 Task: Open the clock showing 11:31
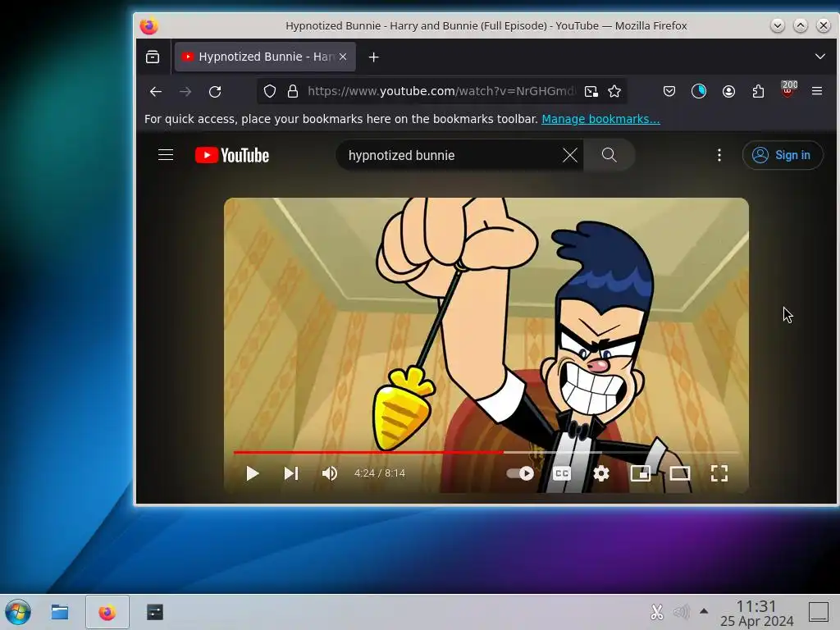click(x=756, y=613)
